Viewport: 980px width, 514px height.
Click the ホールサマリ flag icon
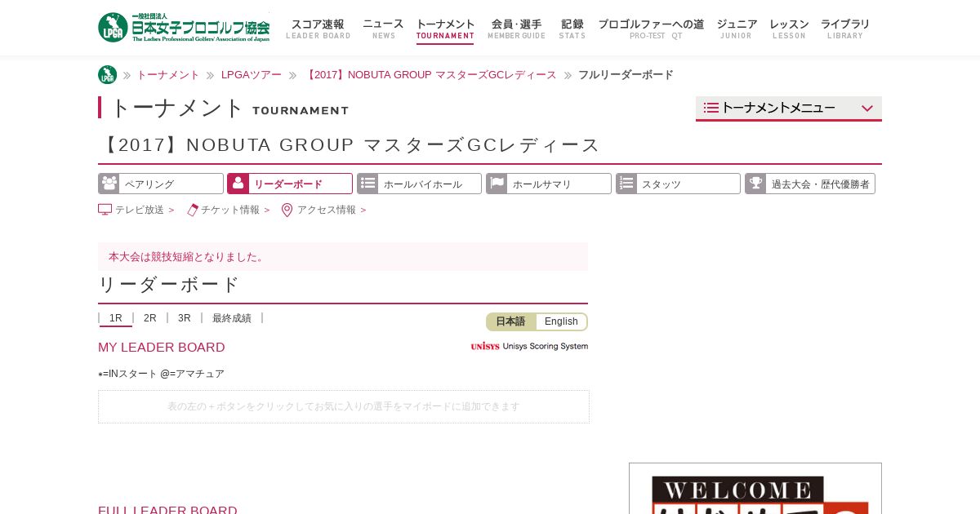(497, 184)
